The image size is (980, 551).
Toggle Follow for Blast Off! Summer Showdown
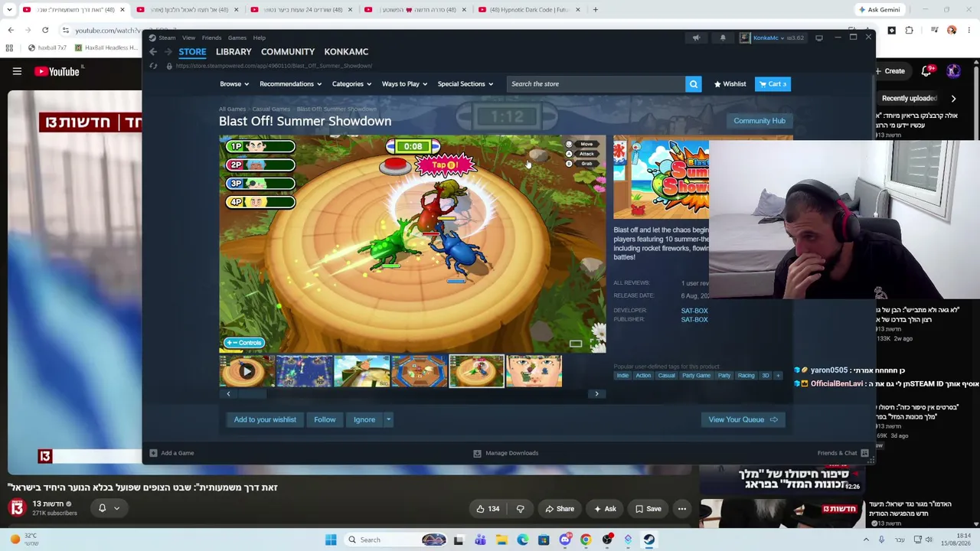tap(325, 419)
